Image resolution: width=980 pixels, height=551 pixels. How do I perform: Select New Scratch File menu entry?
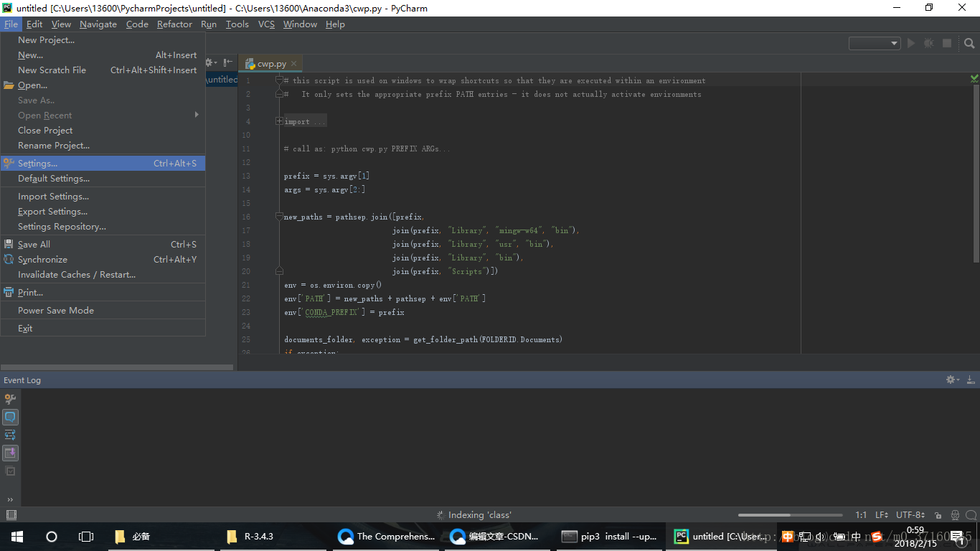pos(103,70)
